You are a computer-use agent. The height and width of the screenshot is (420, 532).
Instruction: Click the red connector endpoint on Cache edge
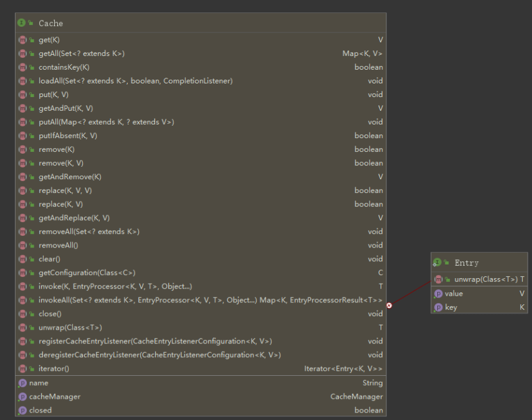pos(389,305)
